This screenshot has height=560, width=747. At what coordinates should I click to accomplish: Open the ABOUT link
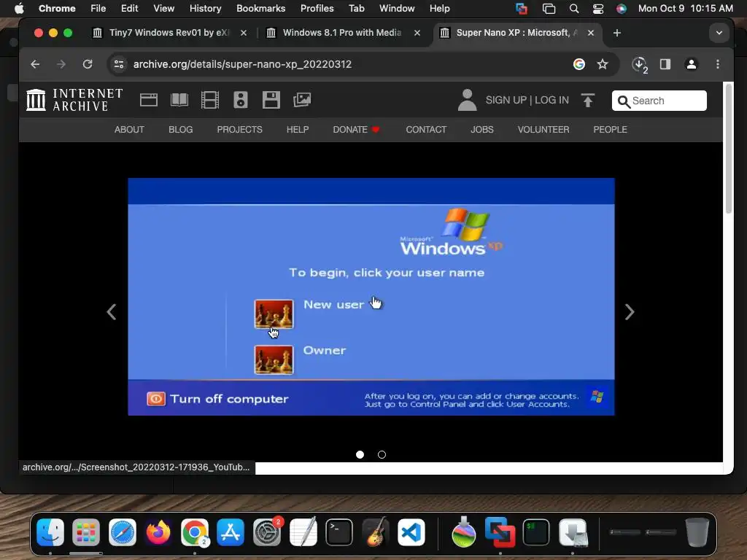pyautogui.click(x=129, y=130)
